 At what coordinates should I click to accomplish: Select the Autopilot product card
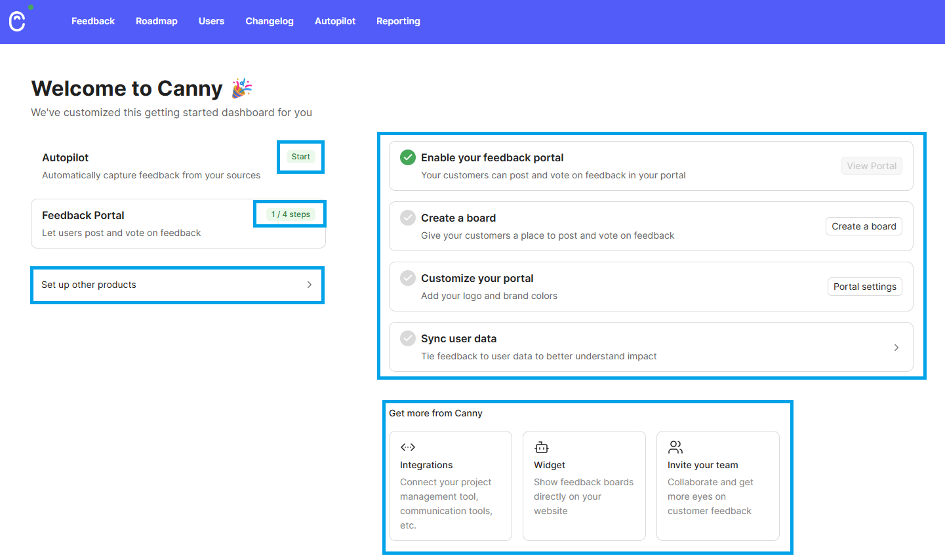pyautogui.click(x=178, y=166)
